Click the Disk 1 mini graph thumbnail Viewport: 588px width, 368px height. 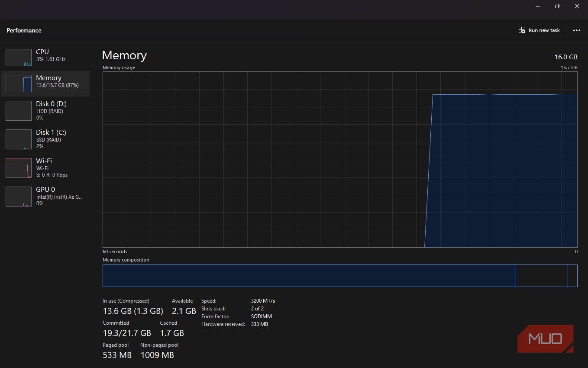[x=19, y=139]
